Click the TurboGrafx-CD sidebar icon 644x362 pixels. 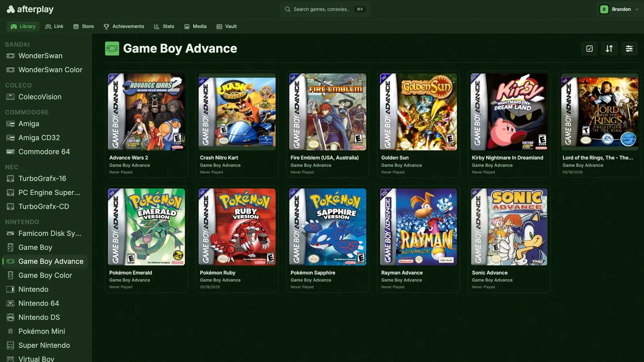coord(10,206)
